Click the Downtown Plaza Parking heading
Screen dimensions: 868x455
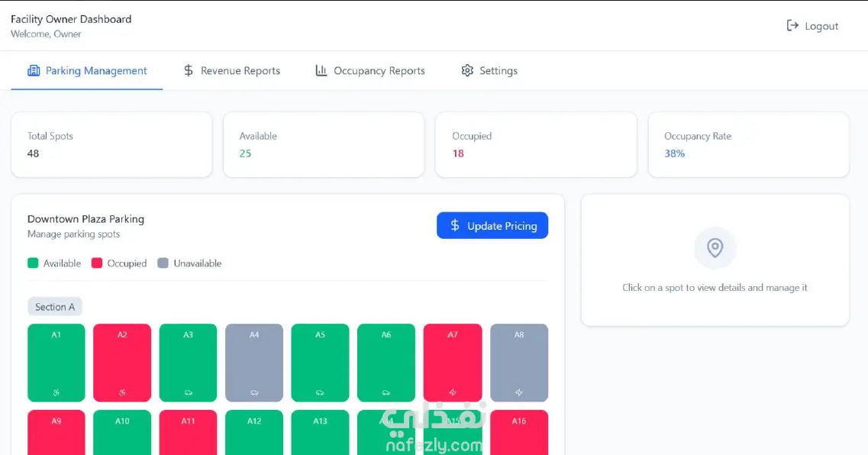(86, 218)
